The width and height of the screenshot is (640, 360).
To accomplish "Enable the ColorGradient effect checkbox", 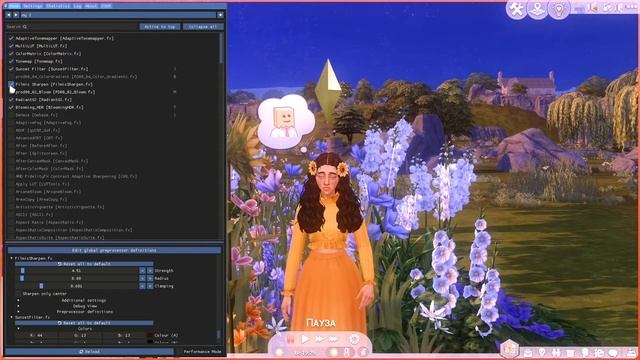I will 11,76.
